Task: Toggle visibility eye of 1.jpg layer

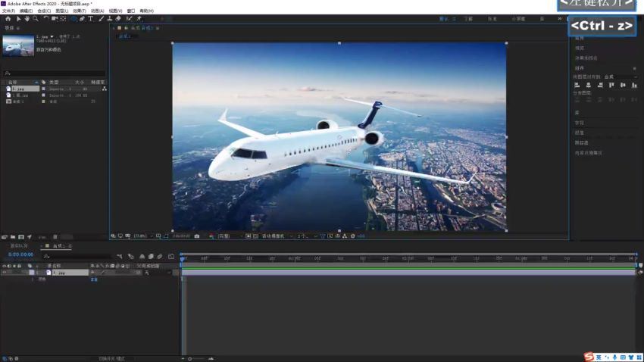Action: (4, 273)
